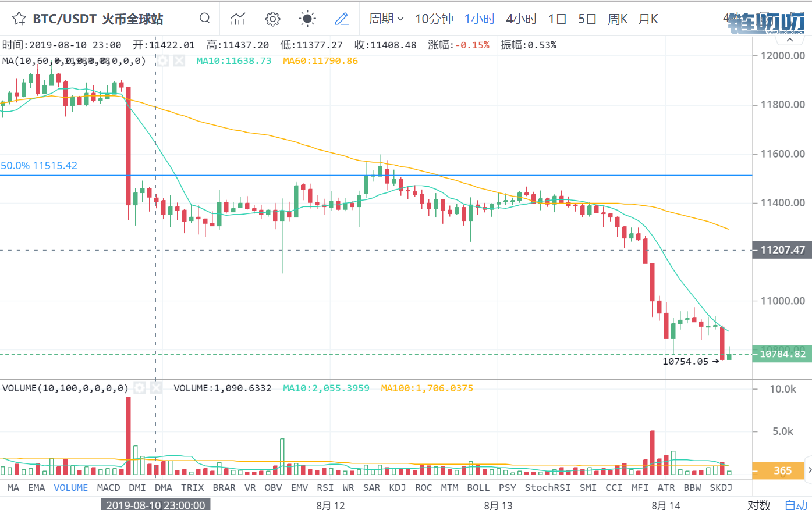Select the 5日 interval

coord(587,19)
